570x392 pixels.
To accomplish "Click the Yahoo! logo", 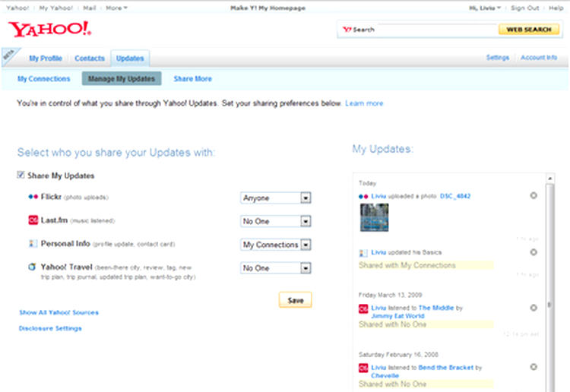I will coord(50,29).
